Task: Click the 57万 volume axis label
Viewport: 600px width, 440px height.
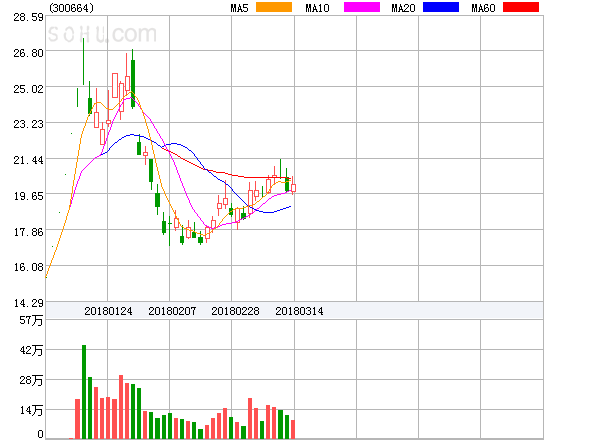Action: click(31, 320)
